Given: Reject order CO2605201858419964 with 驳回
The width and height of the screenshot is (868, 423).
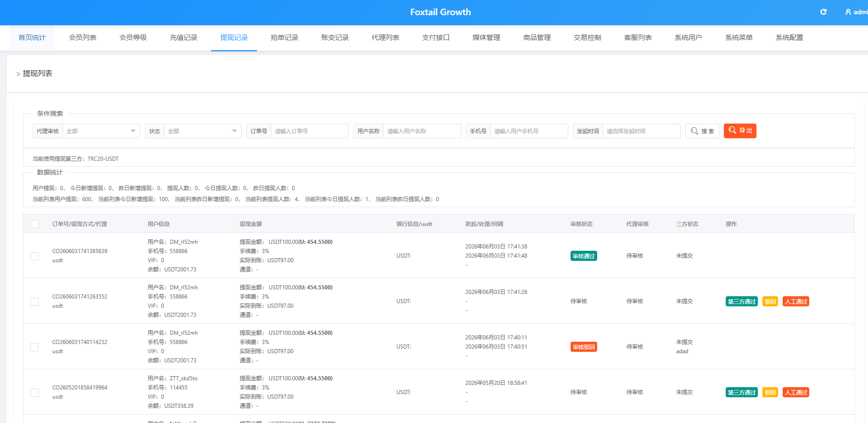Looking at the screenshot, I should tap(770, 392).
